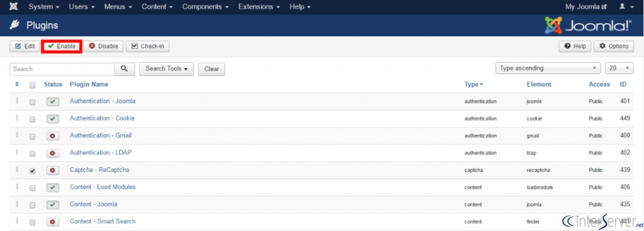Click drag handle of Authentication - Cookie row
644x231 pixels.
[x=17, y=118]
